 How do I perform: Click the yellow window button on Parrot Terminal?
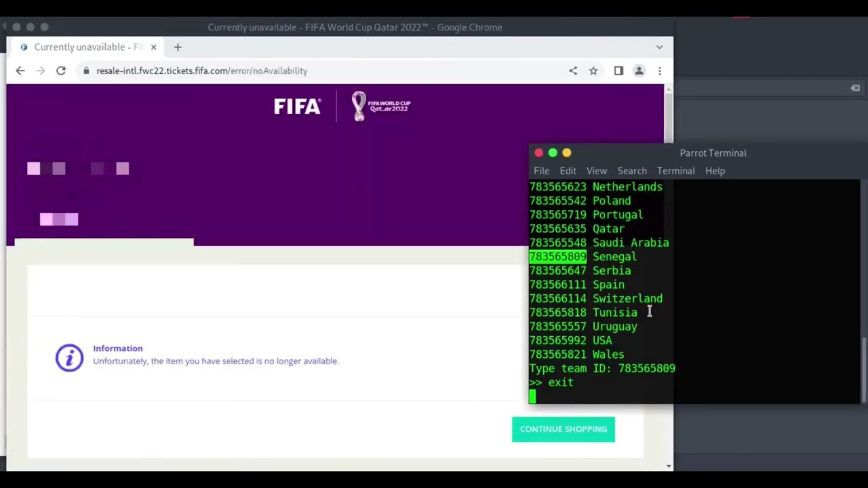coord(567,152)
